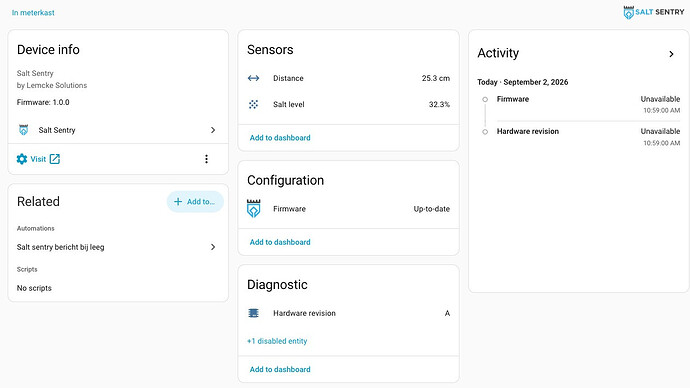This screenshot has height=388, width=690.
Task: Select the Up-to-date firmware status
Action: point(432,209)
